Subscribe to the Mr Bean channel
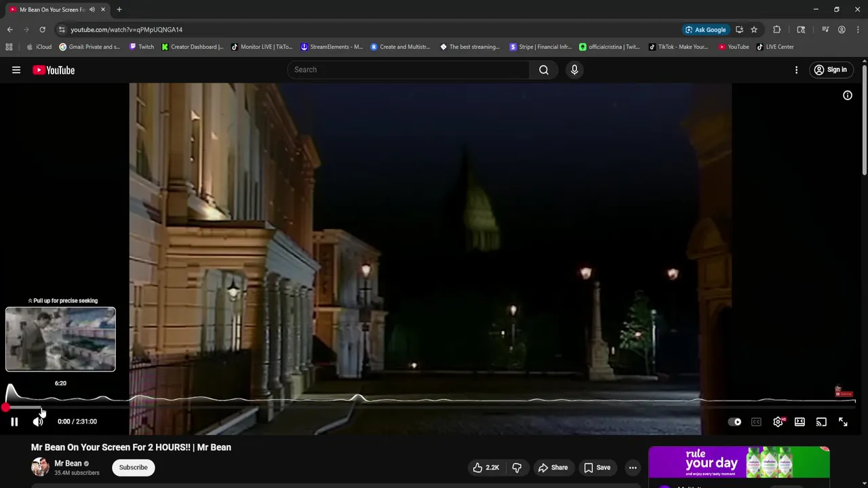This screenshot has width=868, height=488. [133, 467]
